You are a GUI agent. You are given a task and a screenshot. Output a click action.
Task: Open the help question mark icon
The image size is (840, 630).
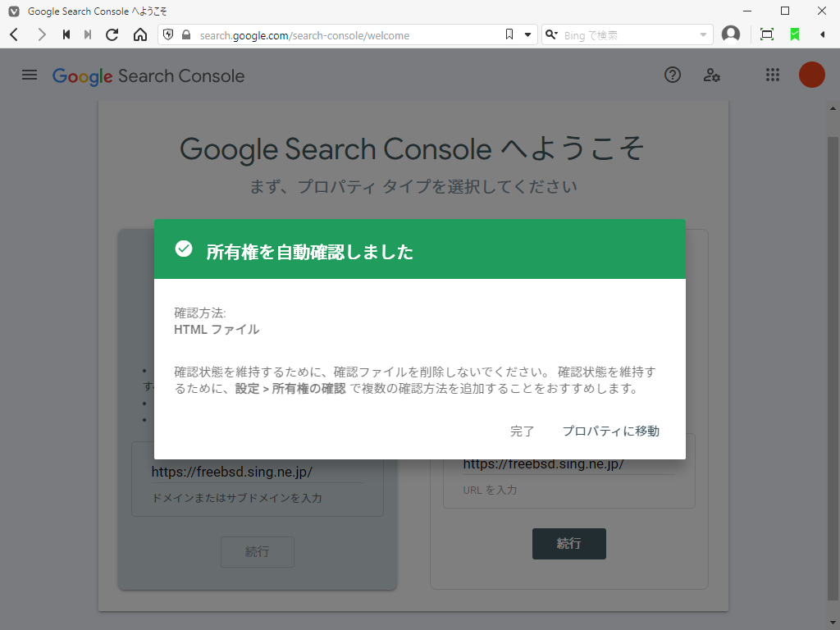[x=673, y=75]
